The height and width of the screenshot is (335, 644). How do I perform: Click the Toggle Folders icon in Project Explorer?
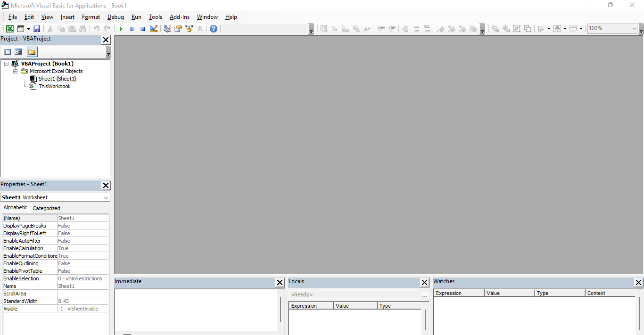(x=32, y=51)
